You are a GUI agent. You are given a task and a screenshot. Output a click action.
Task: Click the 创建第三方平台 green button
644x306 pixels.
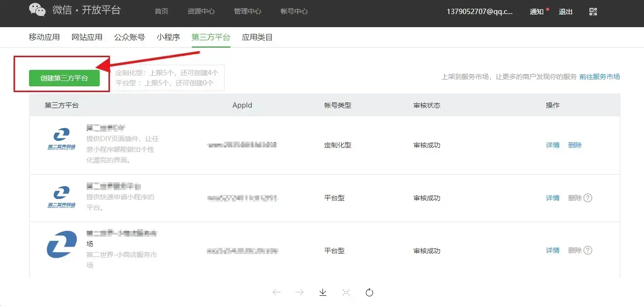(x=64, y=78)
